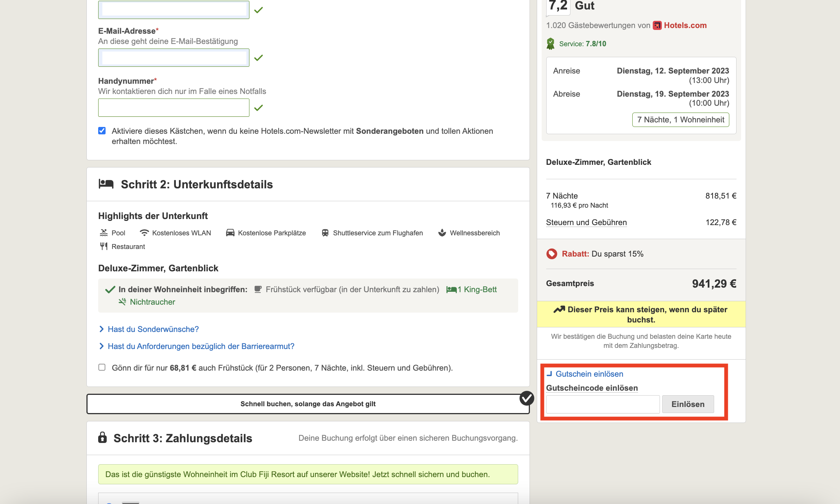Click the Hotels.com logo icon
Image resolution: width=840 pixels, height=504 pixels.
coord(657,25)
